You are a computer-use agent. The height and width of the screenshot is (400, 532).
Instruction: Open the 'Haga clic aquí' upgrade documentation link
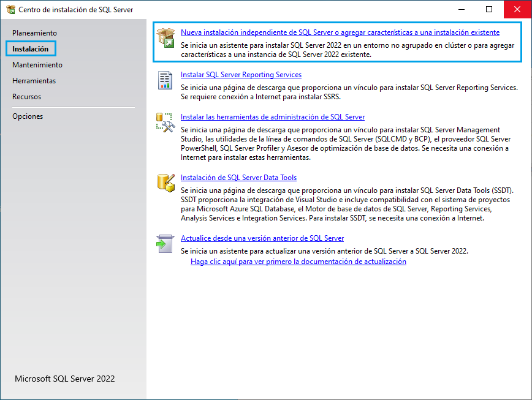click(x=298, y=262)
